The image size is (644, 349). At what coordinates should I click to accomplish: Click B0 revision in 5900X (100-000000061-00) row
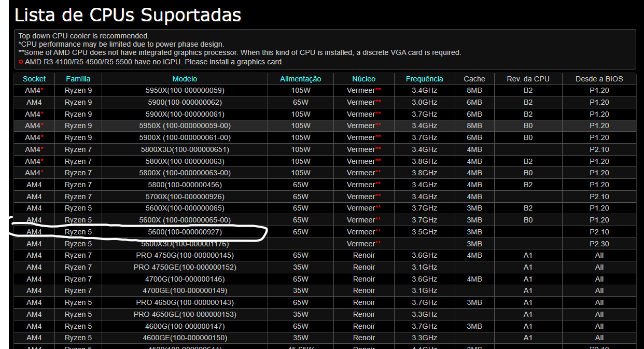click(528, 137)
